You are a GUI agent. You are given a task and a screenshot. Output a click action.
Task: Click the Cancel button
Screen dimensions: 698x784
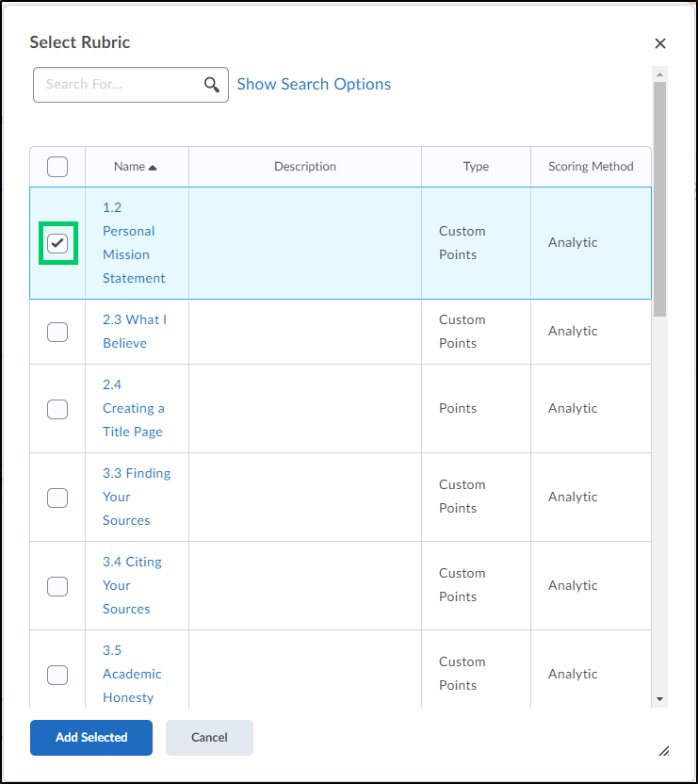(209, 738)
